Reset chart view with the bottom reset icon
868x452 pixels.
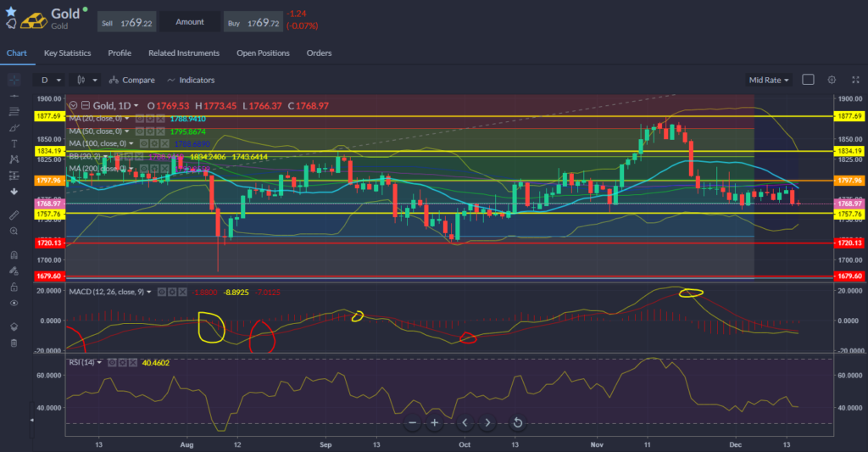point(517,422)
